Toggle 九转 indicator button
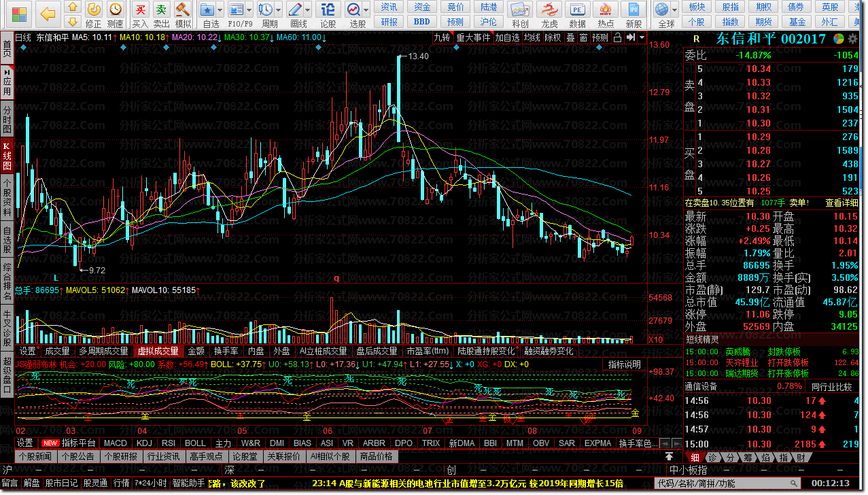The image size is (868, 495). click(x=442, y=37)
